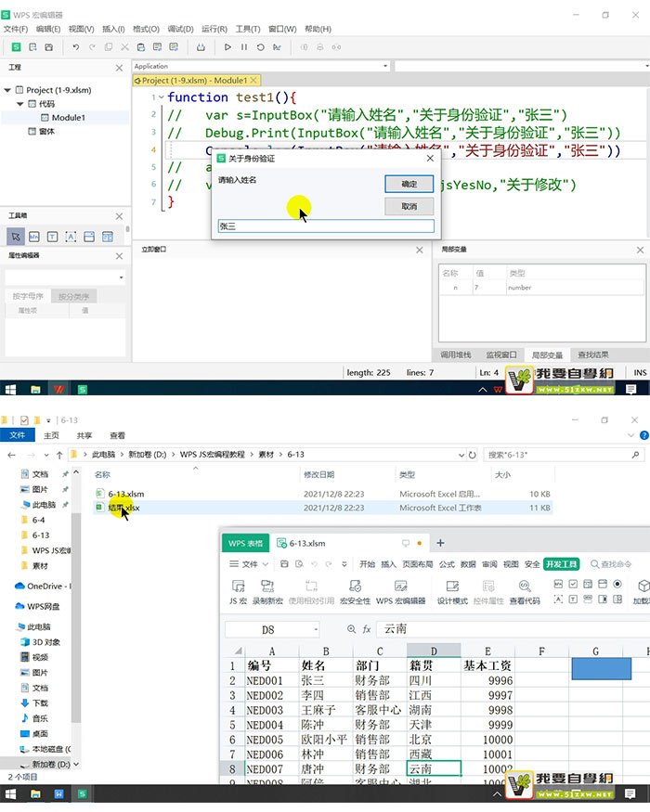
Task: Open the 文件 dropdown in WPS spreadsheet
Action: pyautogui.click(x=249, y=564)
